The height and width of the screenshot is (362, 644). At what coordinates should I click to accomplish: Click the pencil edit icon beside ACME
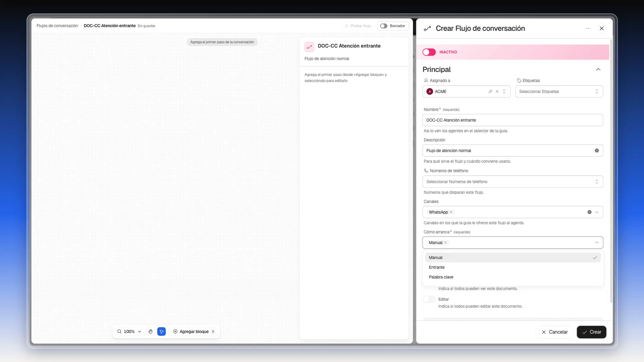point(490,92)
